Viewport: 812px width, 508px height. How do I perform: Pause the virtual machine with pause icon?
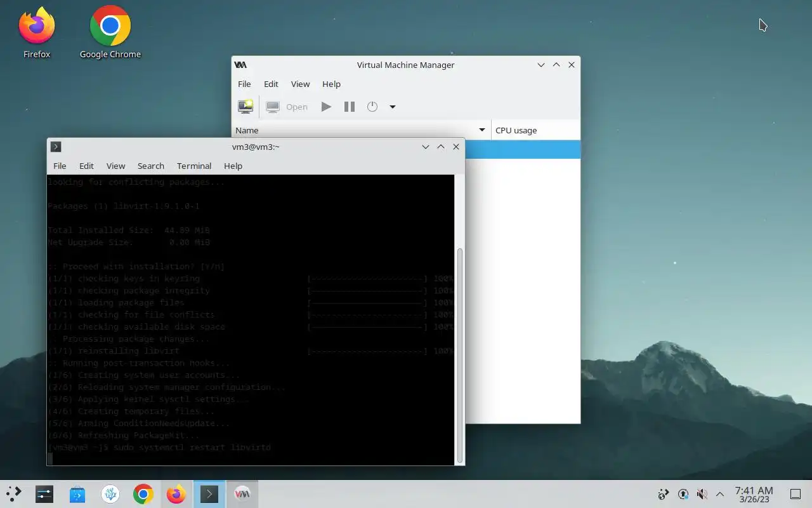349,107
